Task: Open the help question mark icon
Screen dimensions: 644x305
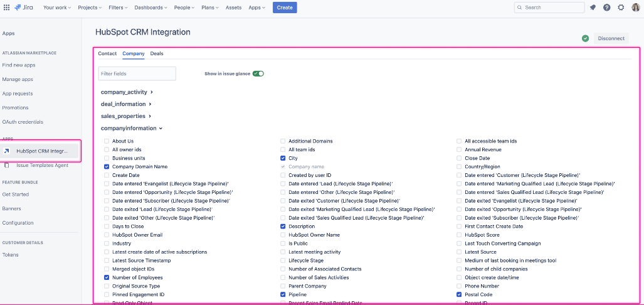Action: click(606, 8)
